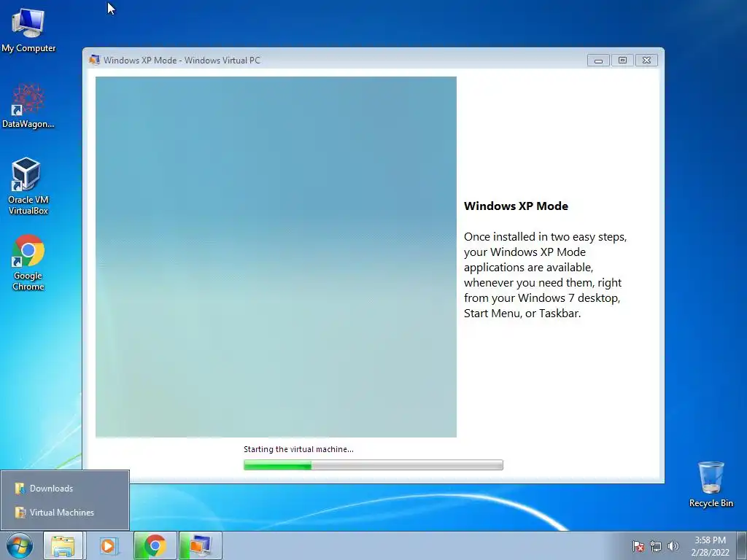This screenshot has height=560, width=747.
Task: Click Windows Explorer taskbar icon
Action: tap(63, 545)
